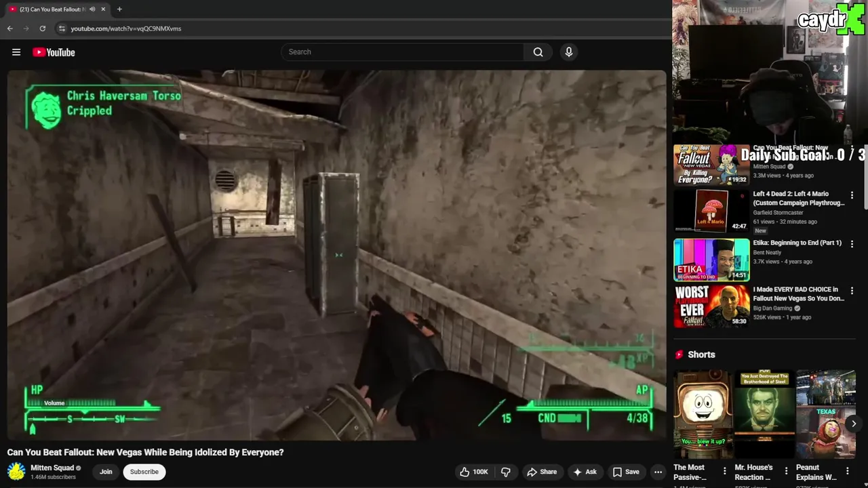Click the search magnifier button
868x488 pixels.
point(538,52)
